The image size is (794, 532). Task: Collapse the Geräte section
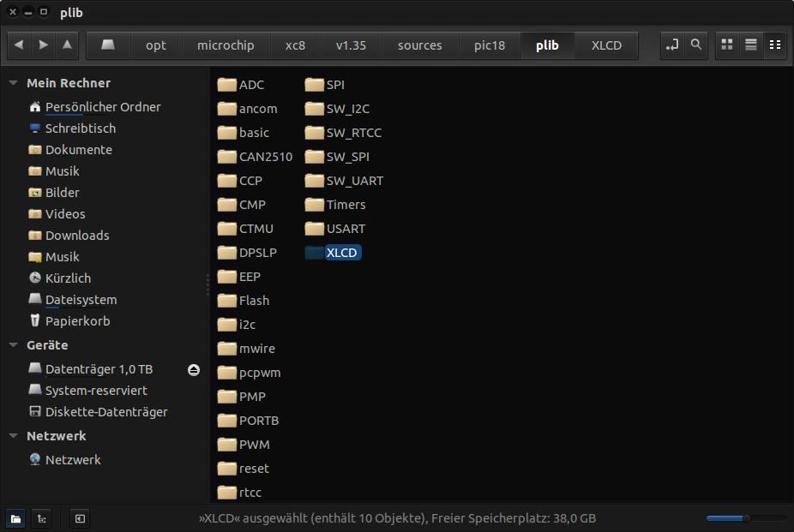point(14,345)
